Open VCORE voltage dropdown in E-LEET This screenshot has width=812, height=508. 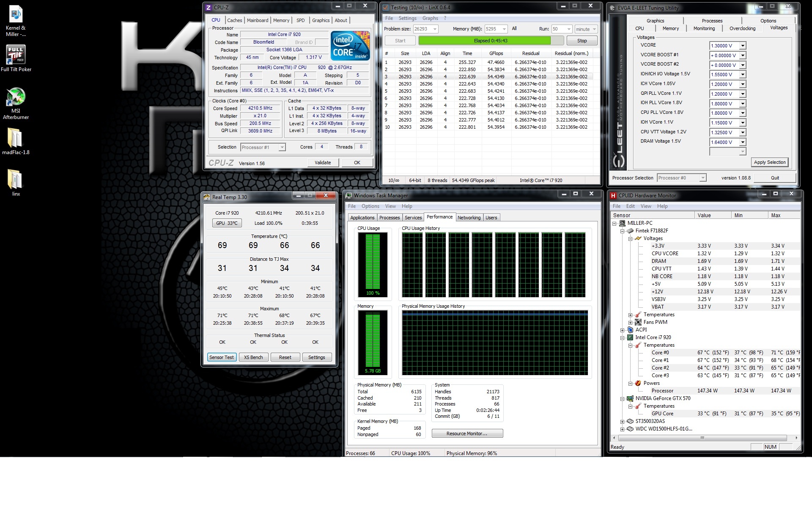click(743, 46)
